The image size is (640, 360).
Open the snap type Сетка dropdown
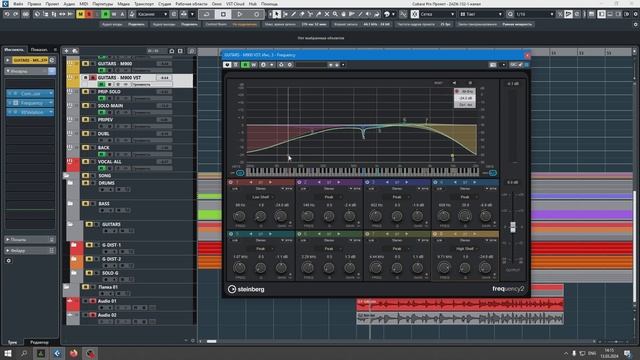(438, 14)
